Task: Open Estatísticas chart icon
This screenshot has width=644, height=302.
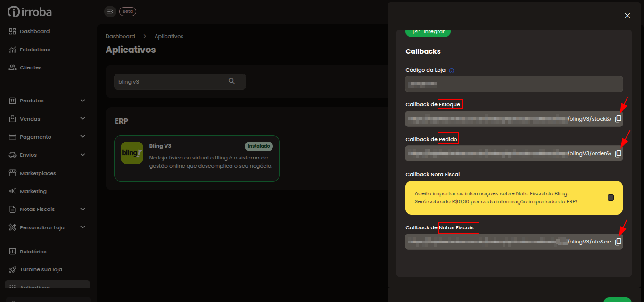Action: [x=13, y=50]
